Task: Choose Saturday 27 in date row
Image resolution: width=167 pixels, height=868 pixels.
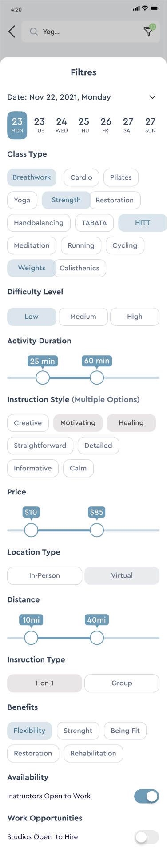Action: (128, 125)
